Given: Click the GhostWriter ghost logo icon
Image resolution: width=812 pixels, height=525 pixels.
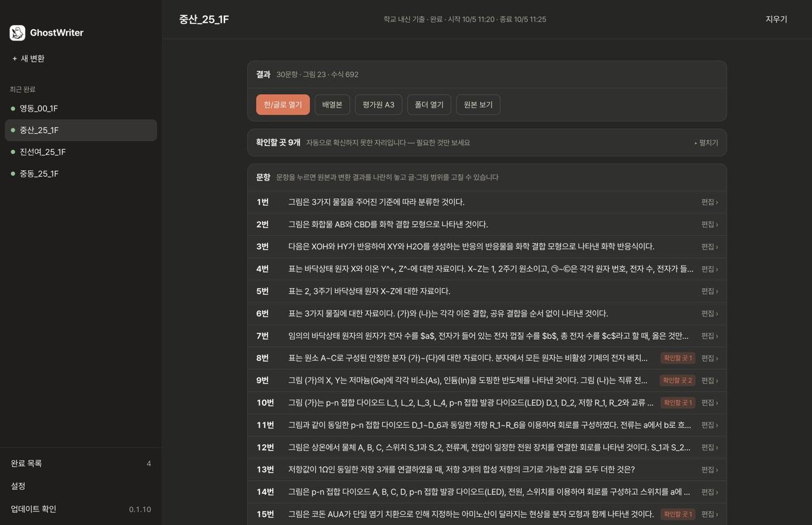Looking at the screenshot, I should 17,33.
